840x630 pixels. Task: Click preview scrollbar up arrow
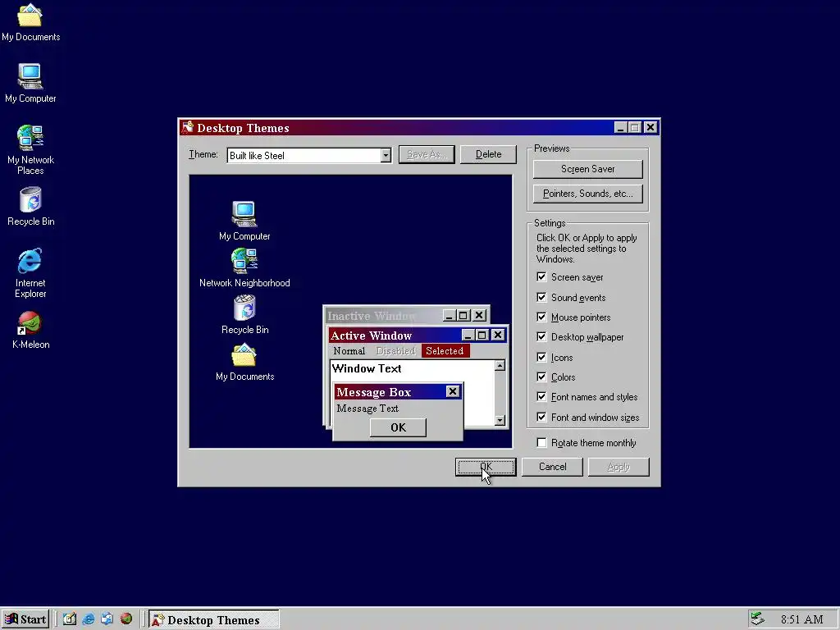500,365
